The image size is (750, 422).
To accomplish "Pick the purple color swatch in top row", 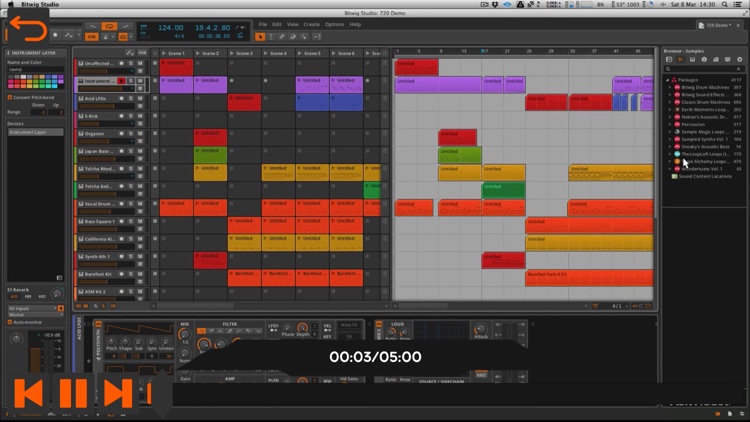I will [60, 77].
